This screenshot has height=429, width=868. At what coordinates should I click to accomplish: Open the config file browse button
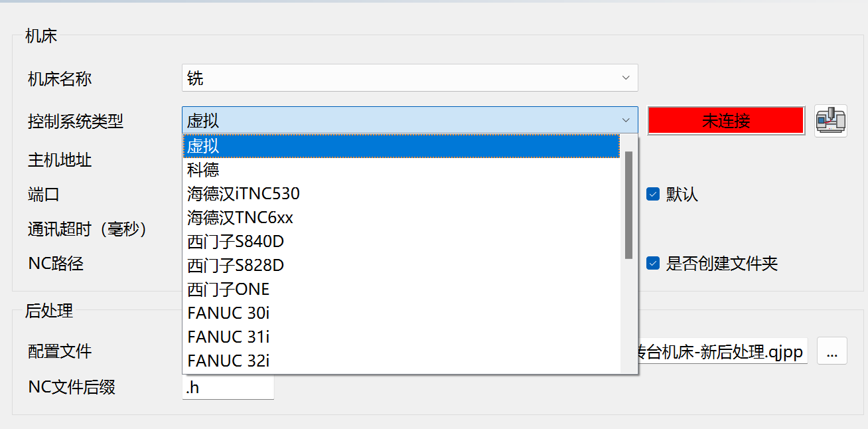(x=832, y=351)
